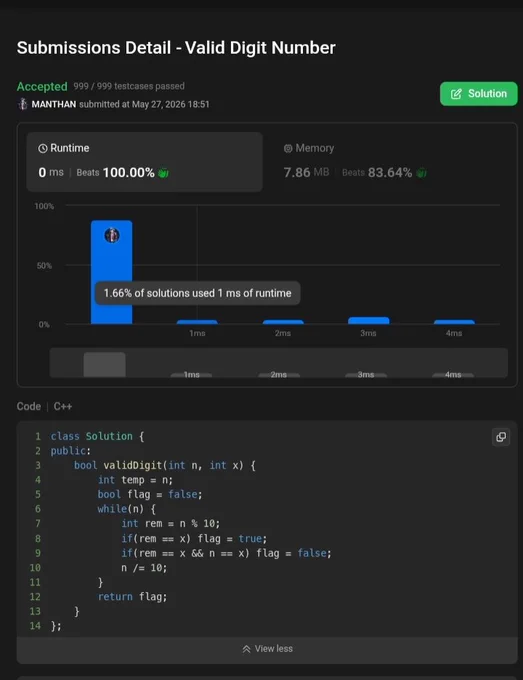
Task: Click the double chevron icon before View less
Action: tap(246, 649)
